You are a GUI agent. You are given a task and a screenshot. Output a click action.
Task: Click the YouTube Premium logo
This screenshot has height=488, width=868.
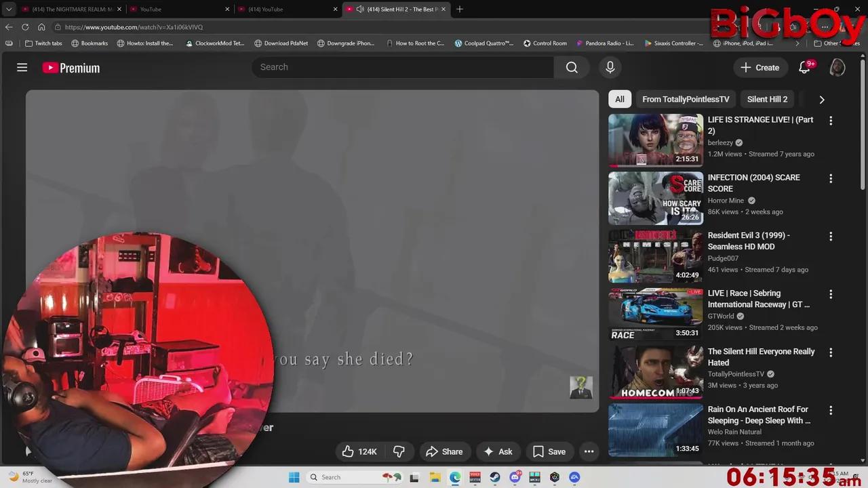click(71, 68)
